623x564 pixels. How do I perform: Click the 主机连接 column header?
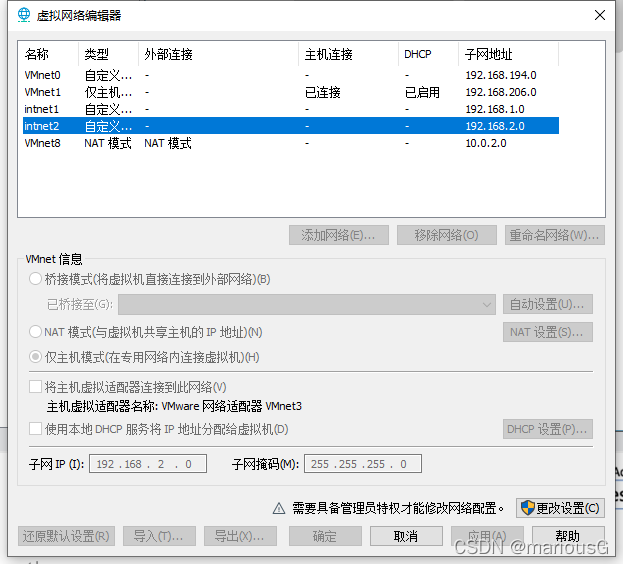tap(348, 54)
